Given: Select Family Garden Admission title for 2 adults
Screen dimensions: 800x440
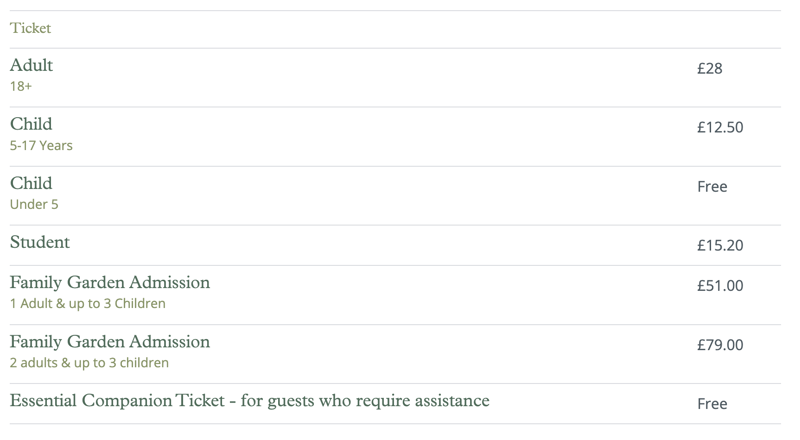Looking at the screenshot, I should click(x=110, y=341).
